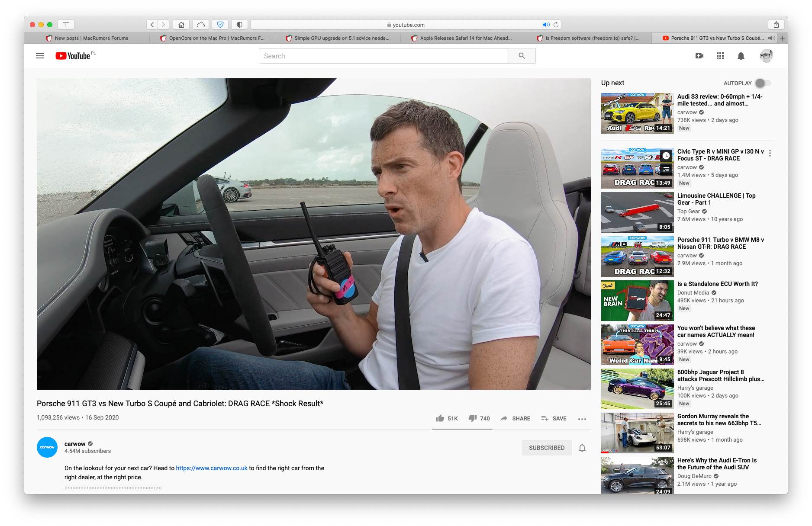This screenshot has width=812, height=526.
Task: Go to Safari home page
Action: 181,25
